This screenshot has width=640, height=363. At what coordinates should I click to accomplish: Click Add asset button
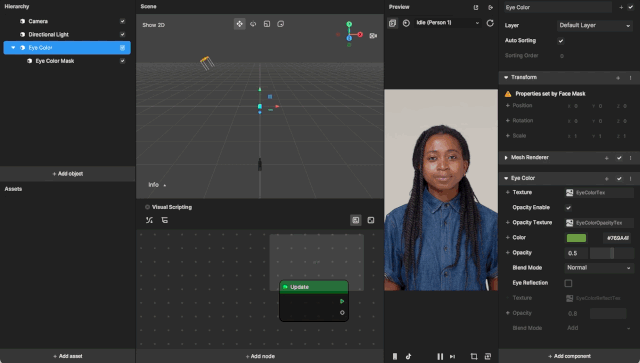tap(68, 356)
